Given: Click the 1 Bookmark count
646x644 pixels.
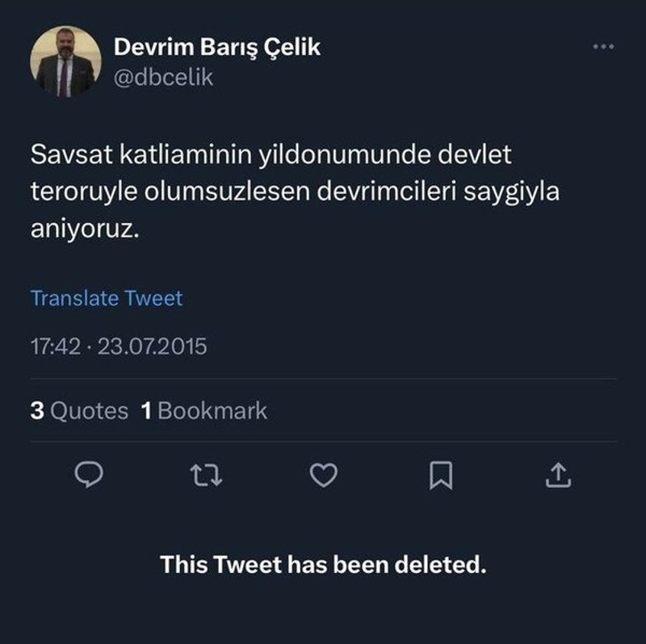Looking at the screenshot, I should point(203,410).
